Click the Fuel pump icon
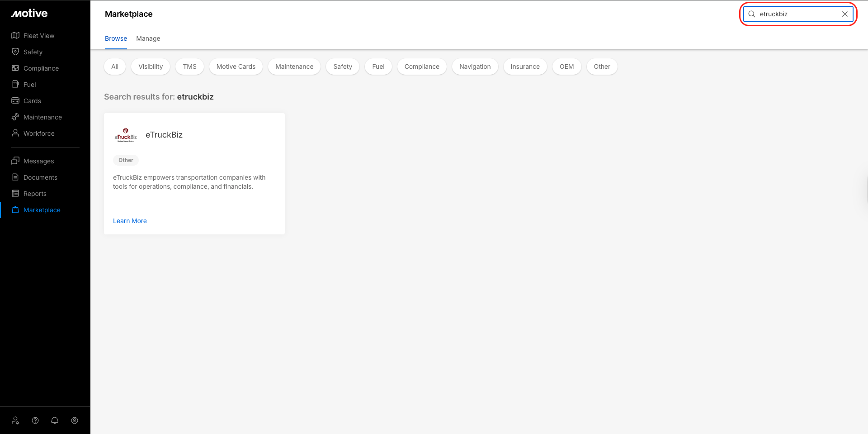 (15, 84)
